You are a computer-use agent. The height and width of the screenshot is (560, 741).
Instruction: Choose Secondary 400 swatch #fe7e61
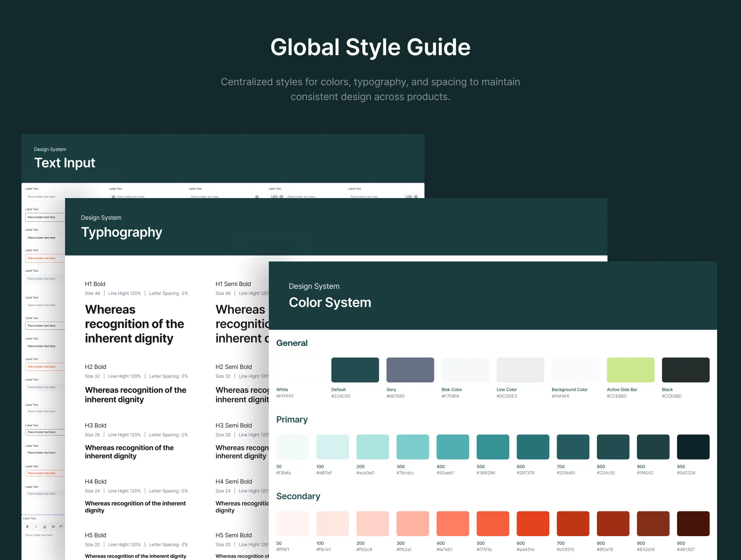(453, 523)
